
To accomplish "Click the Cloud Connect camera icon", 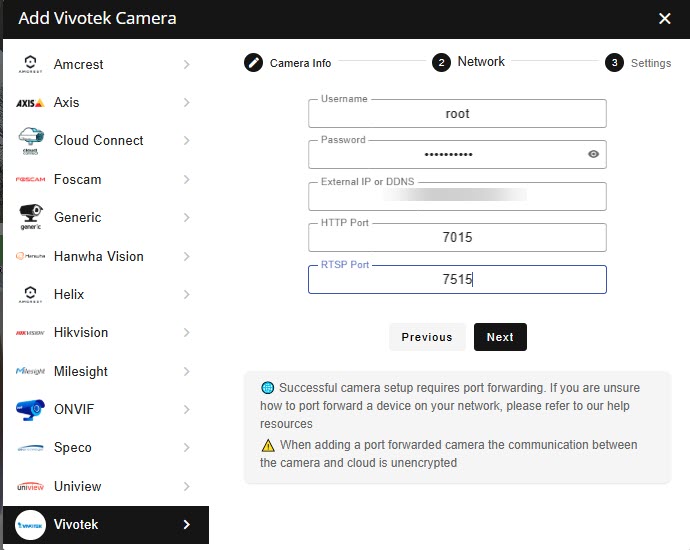I will 30,141.
